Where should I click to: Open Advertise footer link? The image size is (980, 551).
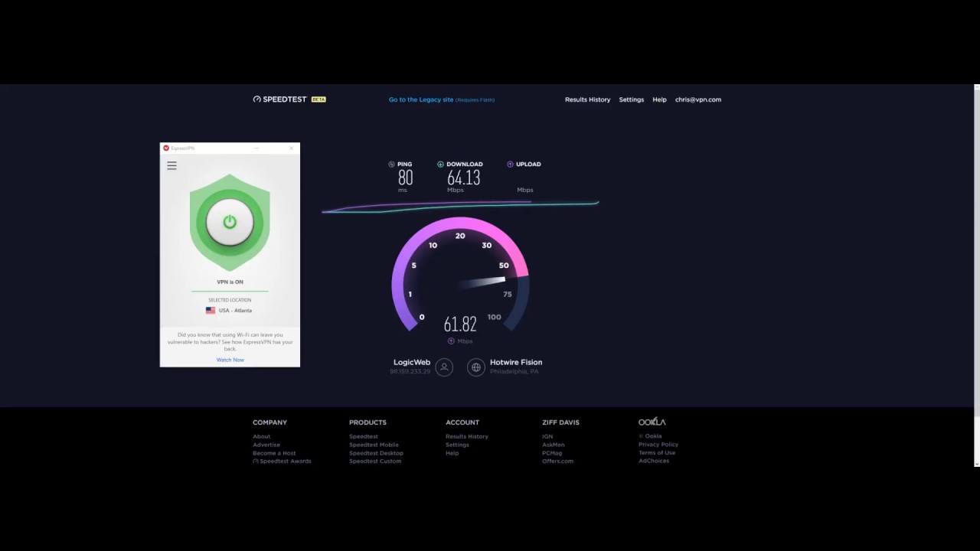(266, 445)
